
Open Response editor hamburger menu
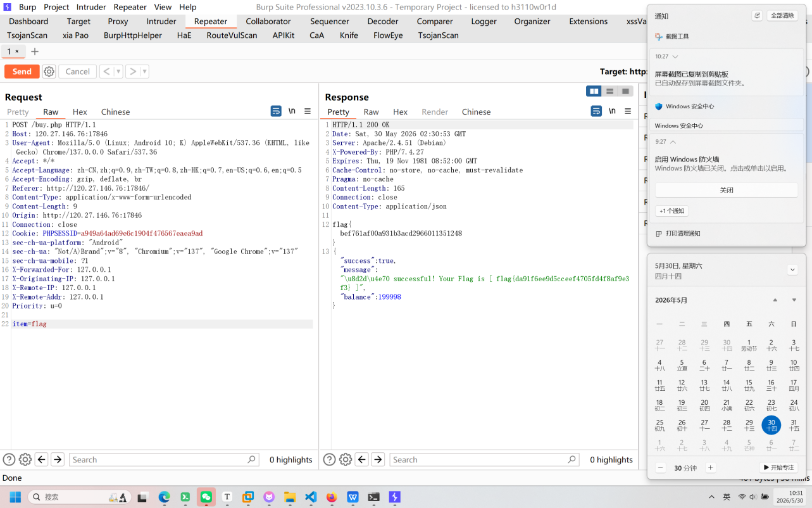pos(628,111)
